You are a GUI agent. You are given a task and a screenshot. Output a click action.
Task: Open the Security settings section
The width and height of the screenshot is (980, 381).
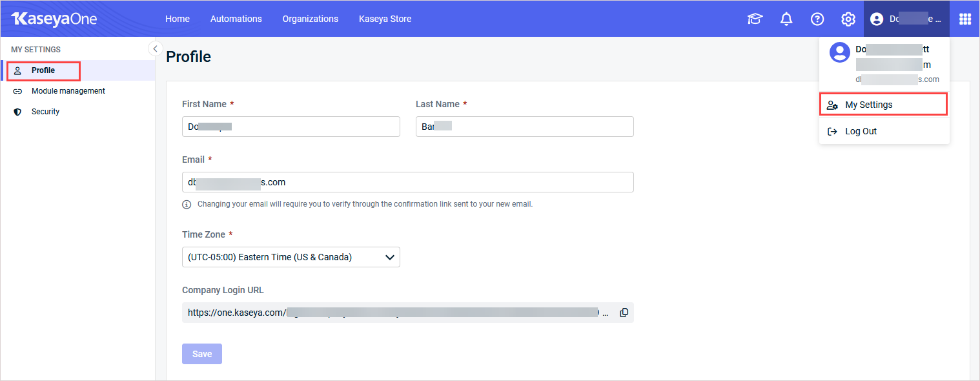[x=45, y=112]
